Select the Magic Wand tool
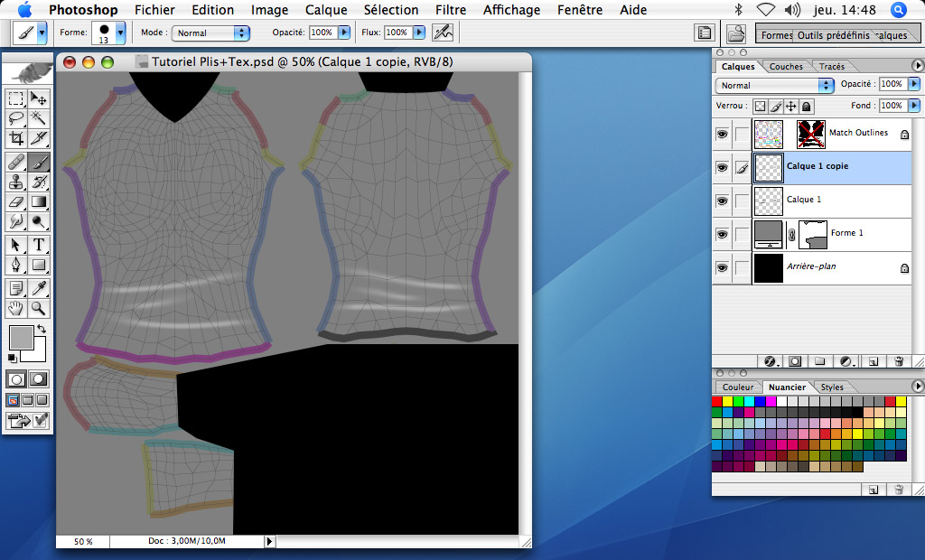The image size is (925, 560). tap(39, 118)
